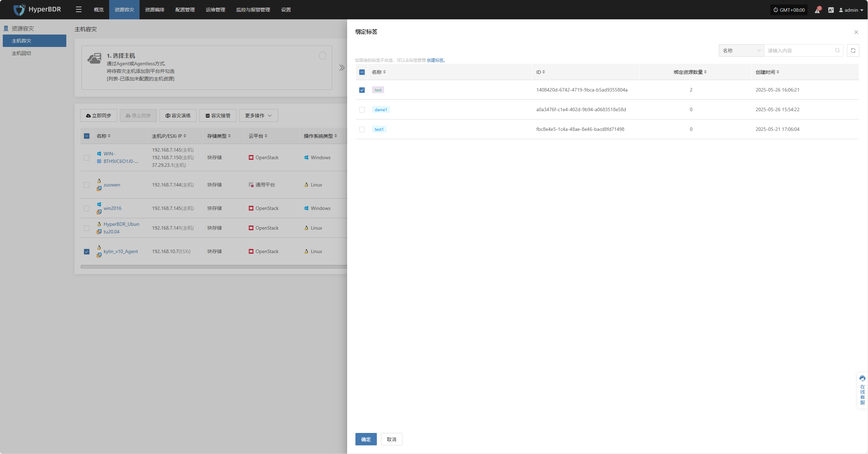Check the win2016 host checkbox
Image resolution: width=868 pixels, height=454 pixels.
[x=87, y=208]
